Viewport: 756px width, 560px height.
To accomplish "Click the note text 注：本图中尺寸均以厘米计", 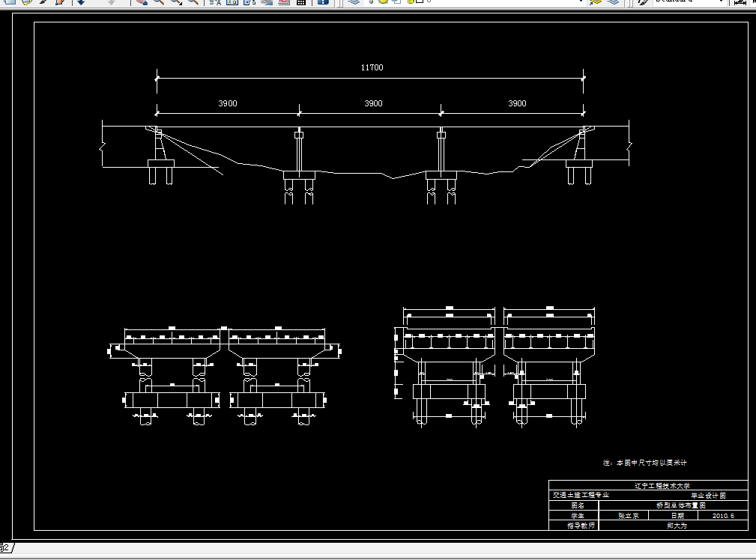I will tap(644, 463).
